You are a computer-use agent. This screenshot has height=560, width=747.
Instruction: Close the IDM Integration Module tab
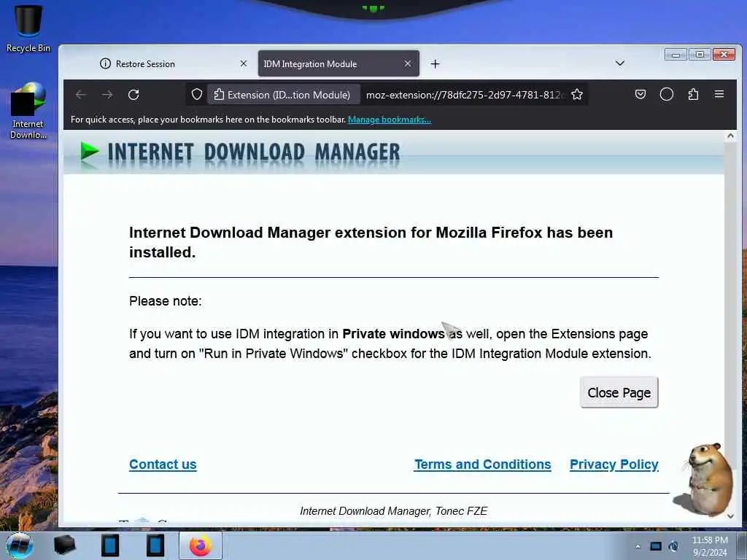407,63
